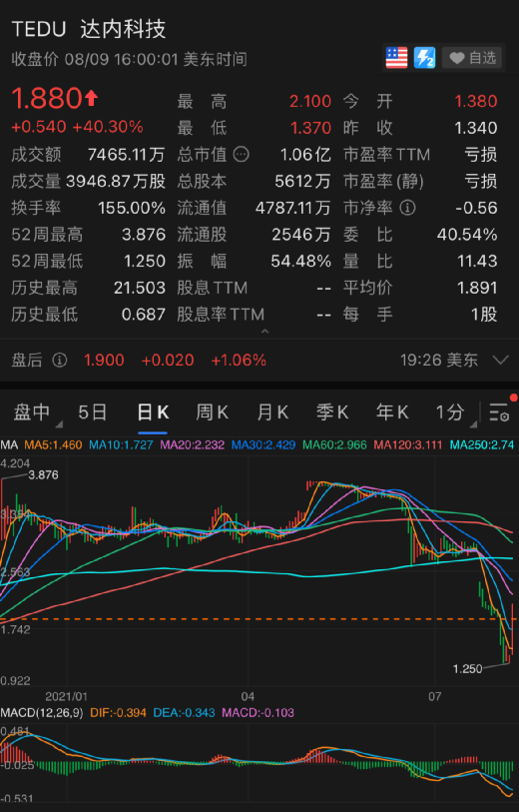Open the chart settings icon
This screenshot has height=812, width=519.
[499, 412]
